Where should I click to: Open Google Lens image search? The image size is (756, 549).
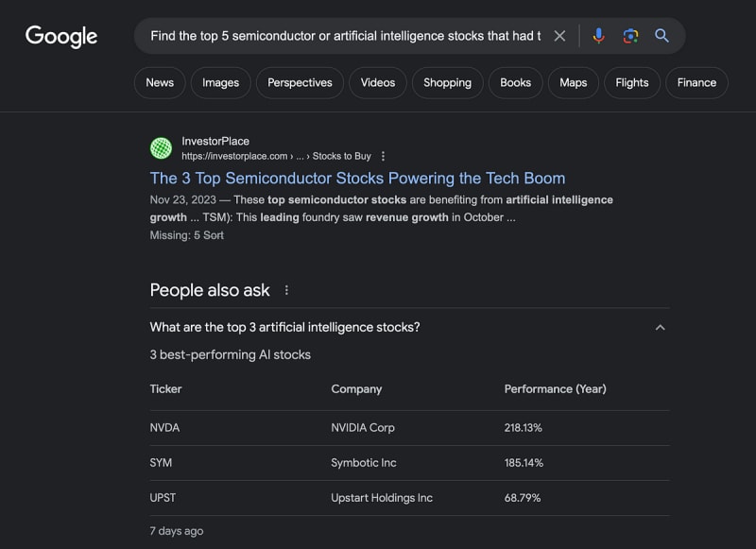630,36
